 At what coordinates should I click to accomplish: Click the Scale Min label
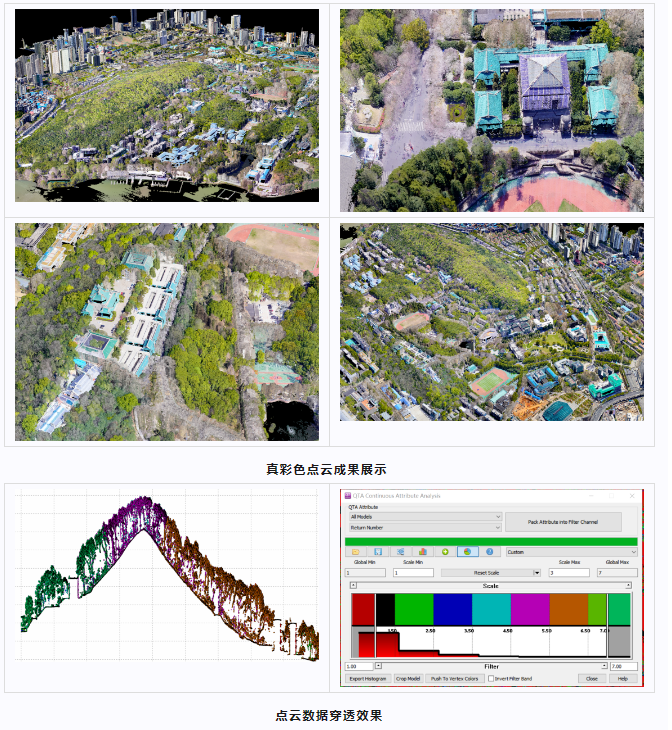[413, 562]
